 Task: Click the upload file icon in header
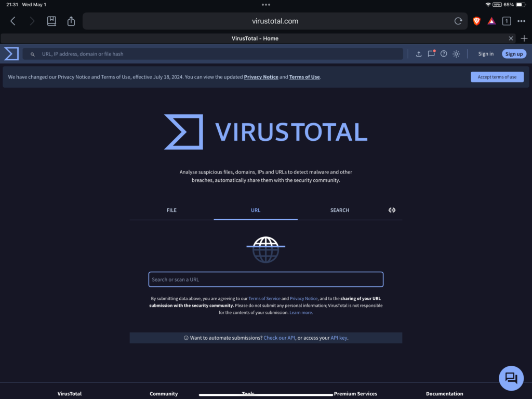pos(419,54)
